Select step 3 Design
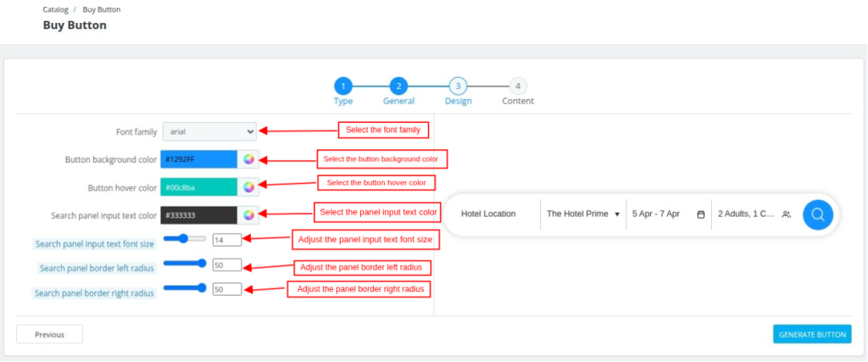868x362 pixels. click(x=459, y=92)
